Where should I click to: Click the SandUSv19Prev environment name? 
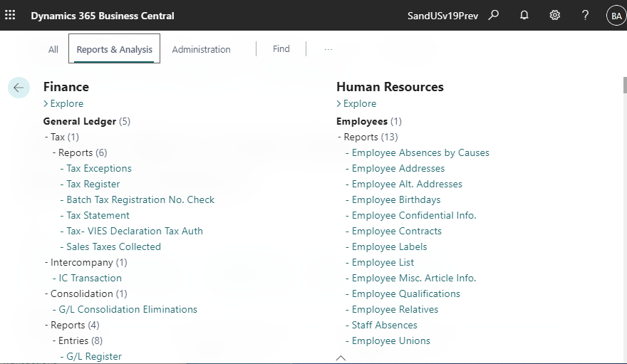[x=442, y=16]
